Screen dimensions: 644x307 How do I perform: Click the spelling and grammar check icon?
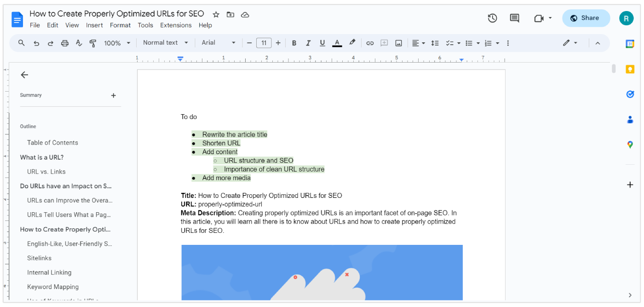coord(79,43)
